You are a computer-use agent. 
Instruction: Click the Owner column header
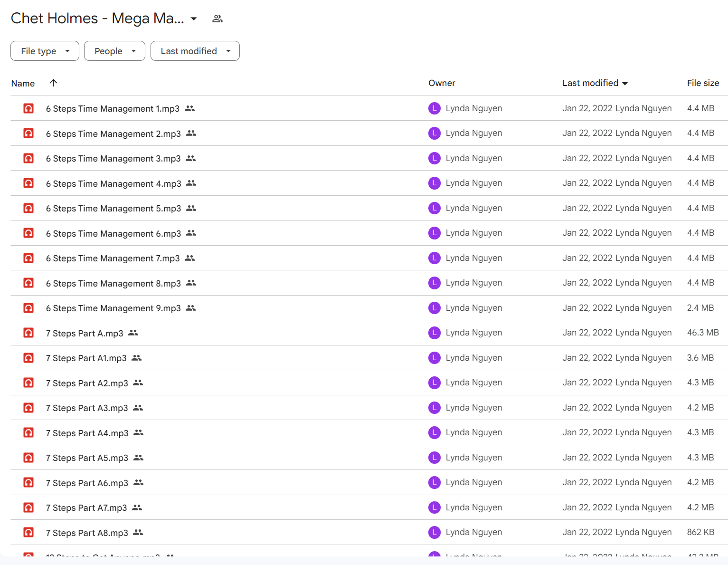click(442, 83)
